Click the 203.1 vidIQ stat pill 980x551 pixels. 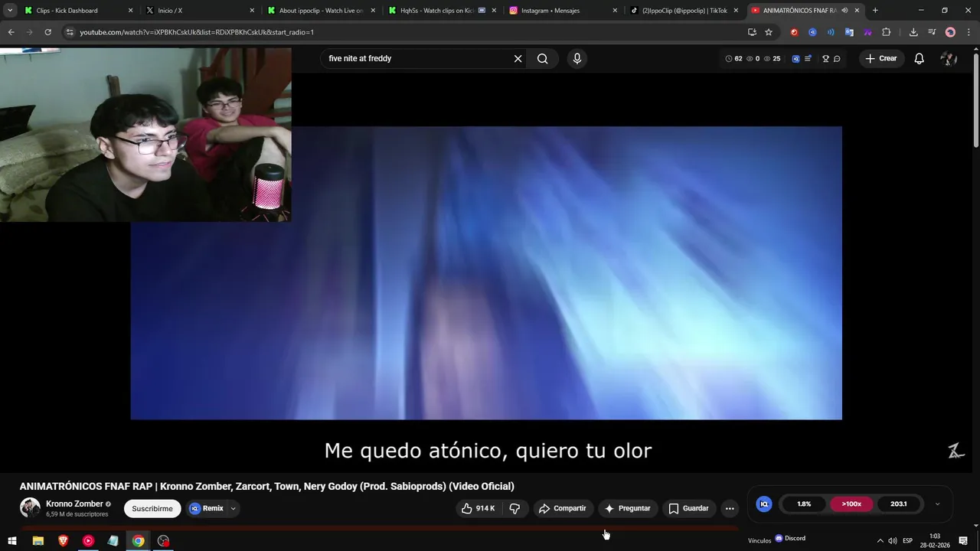pyautogui.click(x=898, y=504)
